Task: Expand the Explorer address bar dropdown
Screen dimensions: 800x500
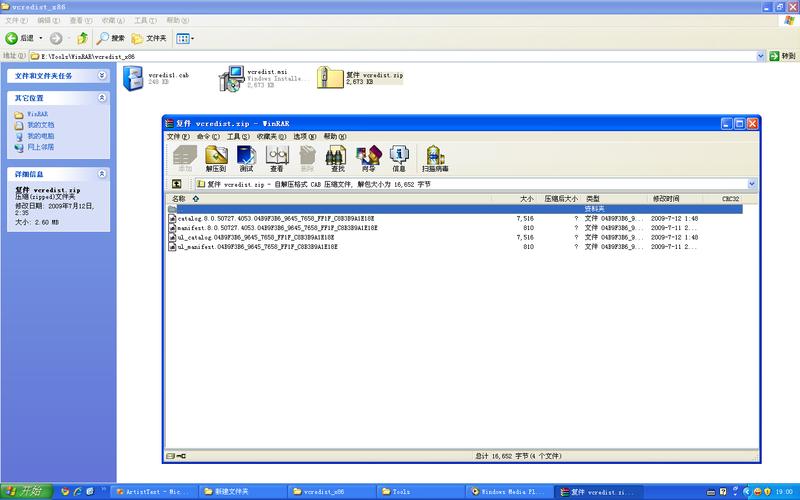Action: pos(760,56)
